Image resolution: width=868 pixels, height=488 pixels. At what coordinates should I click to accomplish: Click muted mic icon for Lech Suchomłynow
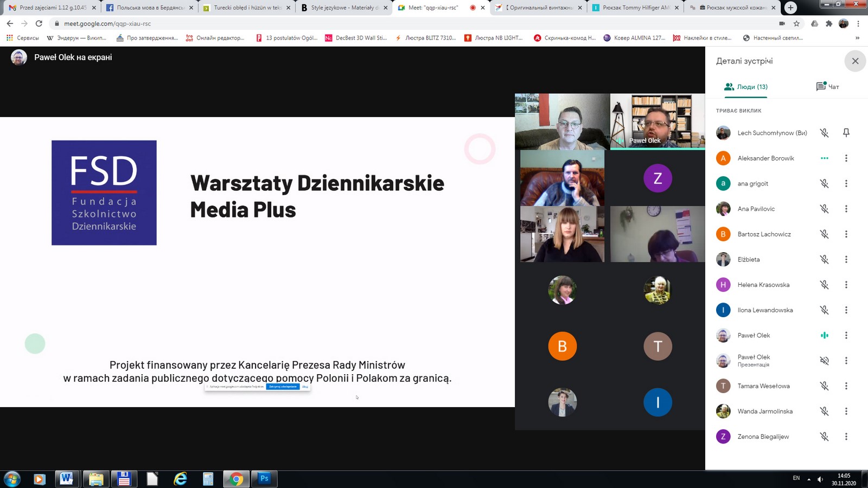824,133
